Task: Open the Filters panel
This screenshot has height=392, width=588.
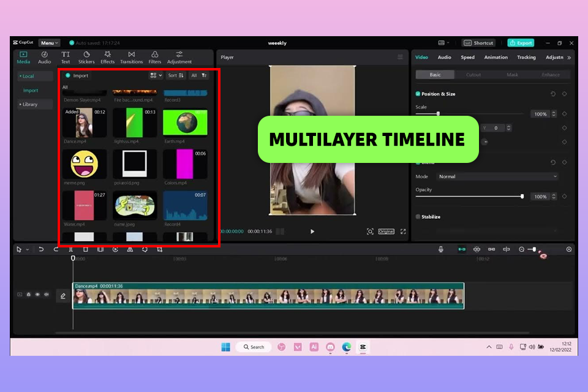Action: (x=154, y=58)
